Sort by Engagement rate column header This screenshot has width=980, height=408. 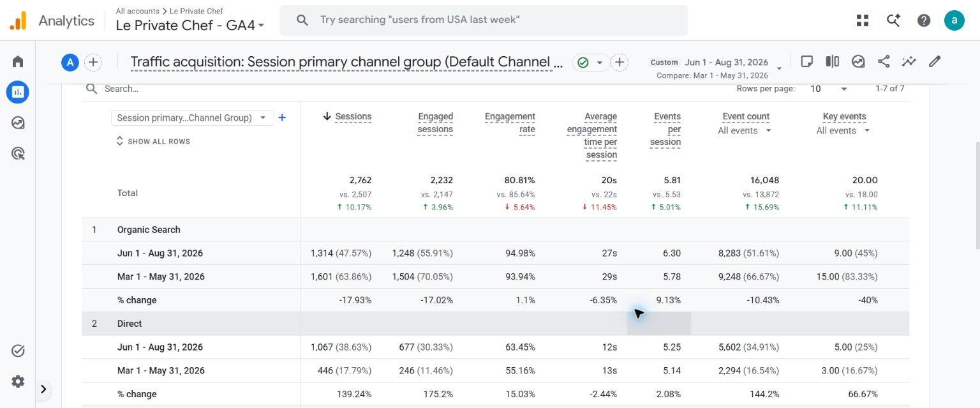tap(510, 123)
